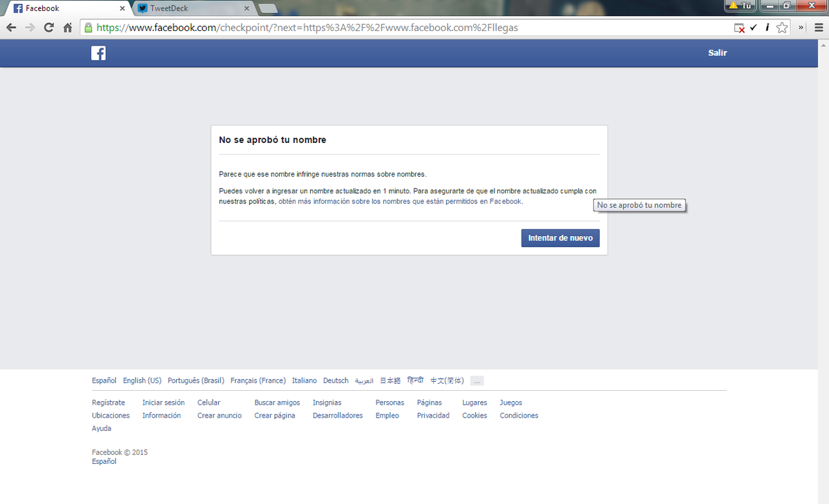Open Insignias footer link
The height and width of the screenshot is (504, 829).
coord(327,403)
